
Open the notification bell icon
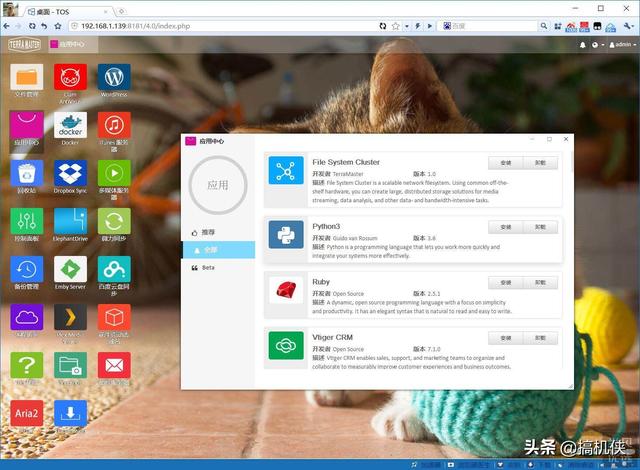tap(582, 45)
